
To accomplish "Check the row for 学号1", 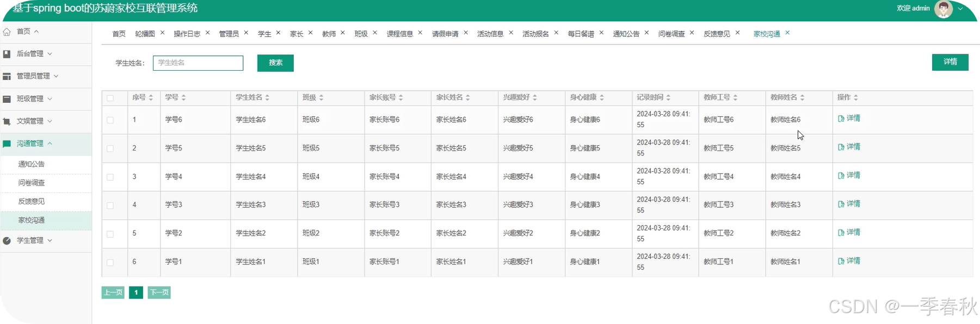I will [x=110, y=263].
